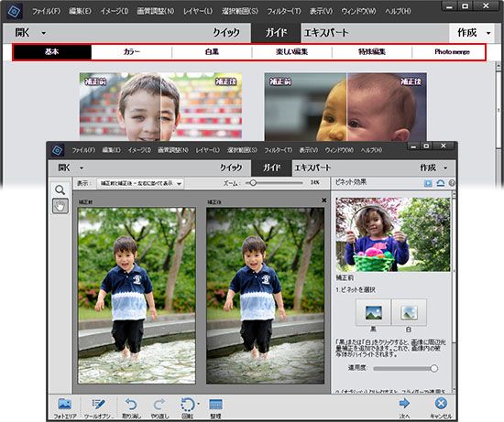This screenshot has width=504, height=422.
Task: Expand the Open (開く) dropdown arrow in front window
Action: pyautogui.click(x=82, y=168)
